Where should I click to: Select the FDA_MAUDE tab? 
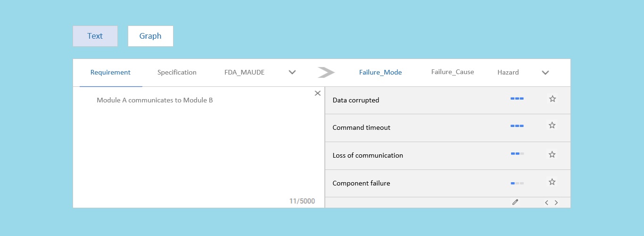tap(244, 73)
